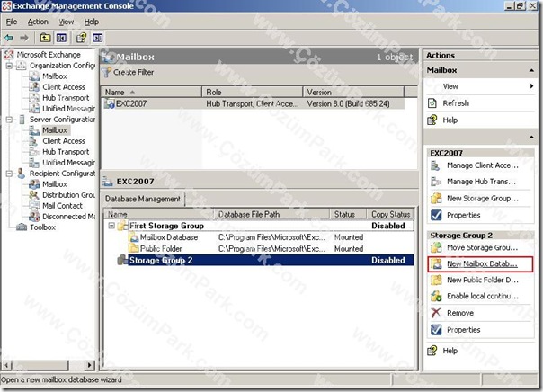This screenshot has width=543, height=392.
Task: Click the Move Storage Group action
Action: pos(482,247)
